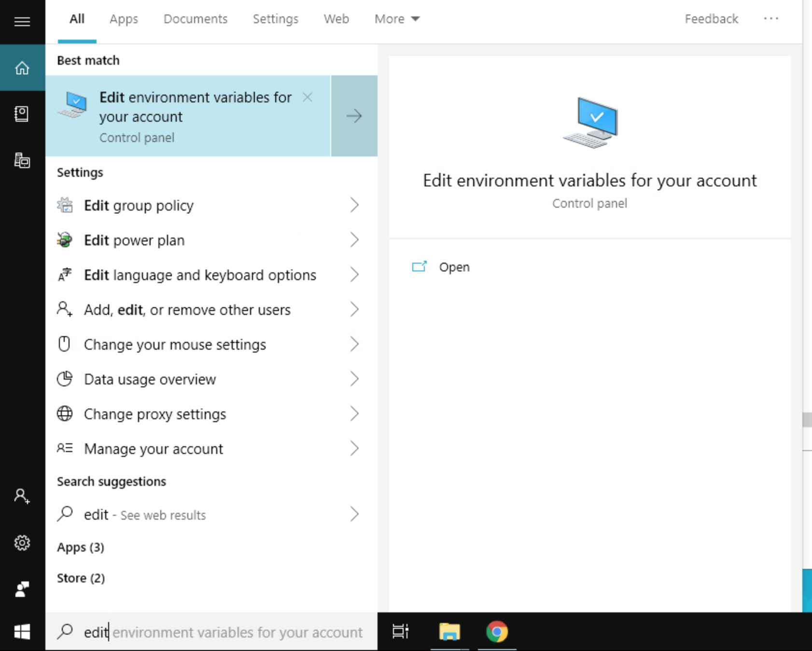Open the Settings gear in sidebar
Image resolution: width=812 pixels, height=651 pixels.
click(22, 543)
